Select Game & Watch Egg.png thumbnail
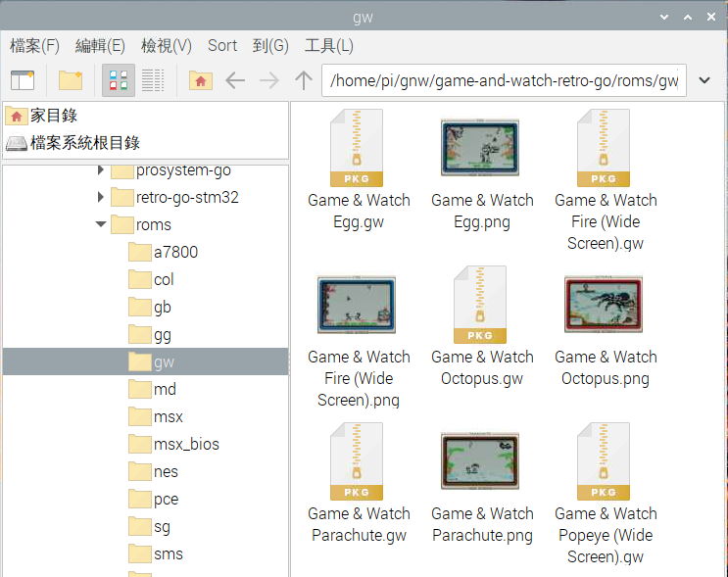Viewport: 728px width, 577px height. [x=480, y=148]
